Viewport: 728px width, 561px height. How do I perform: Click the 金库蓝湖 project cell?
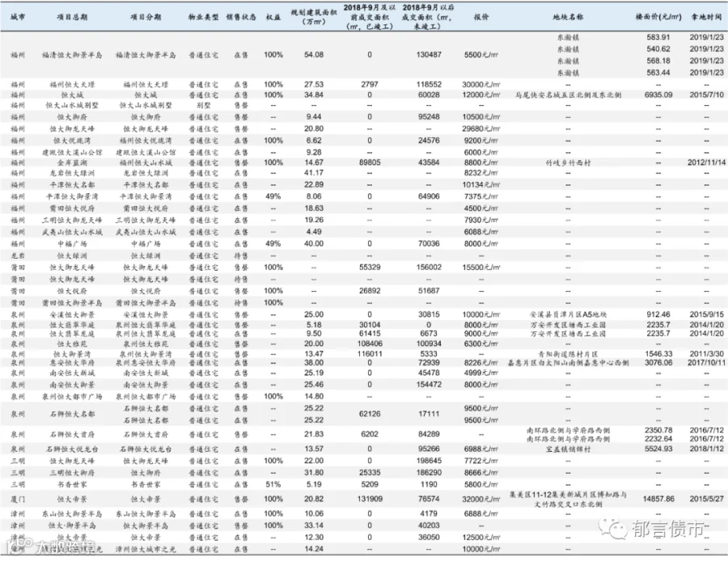click(72, 162)
